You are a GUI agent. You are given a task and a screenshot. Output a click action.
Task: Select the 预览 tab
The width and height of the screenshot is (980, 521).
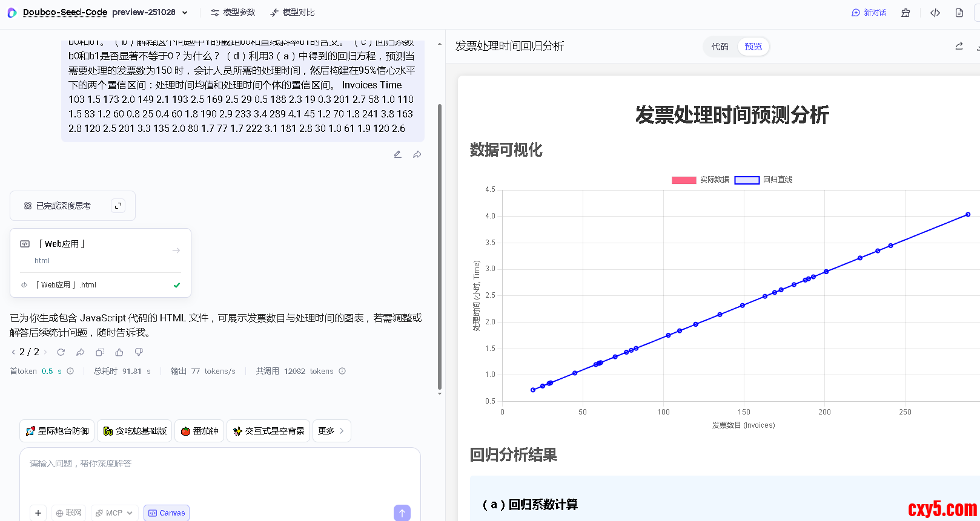point(753,47)
